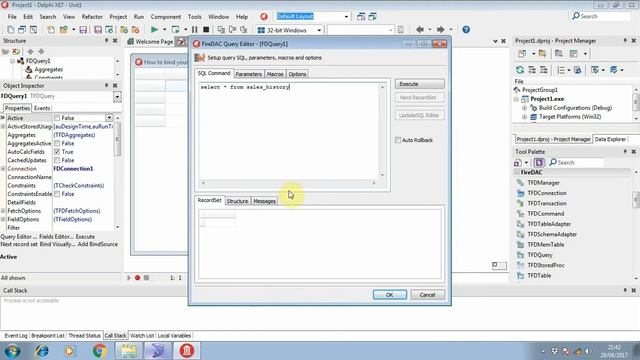
Task: Switch to the Macros tab
Action: tap(275, 74)
